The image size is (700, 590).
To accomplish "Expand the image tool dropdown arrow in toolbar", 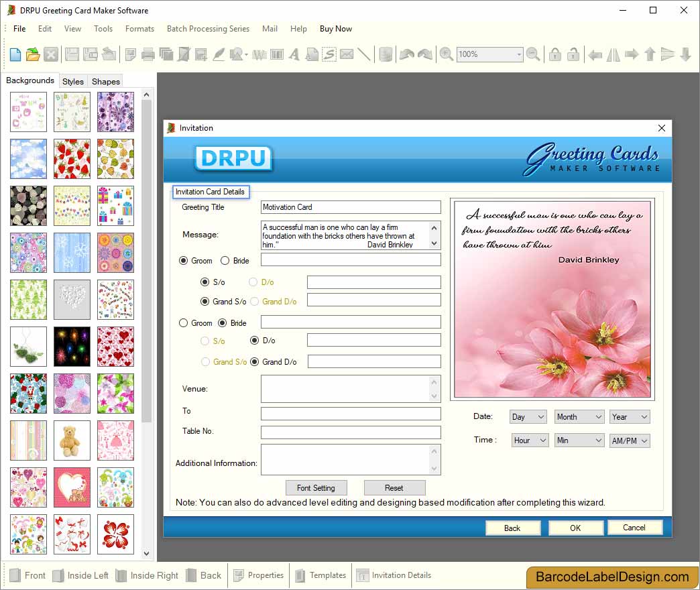I will [x=247, y=55].
